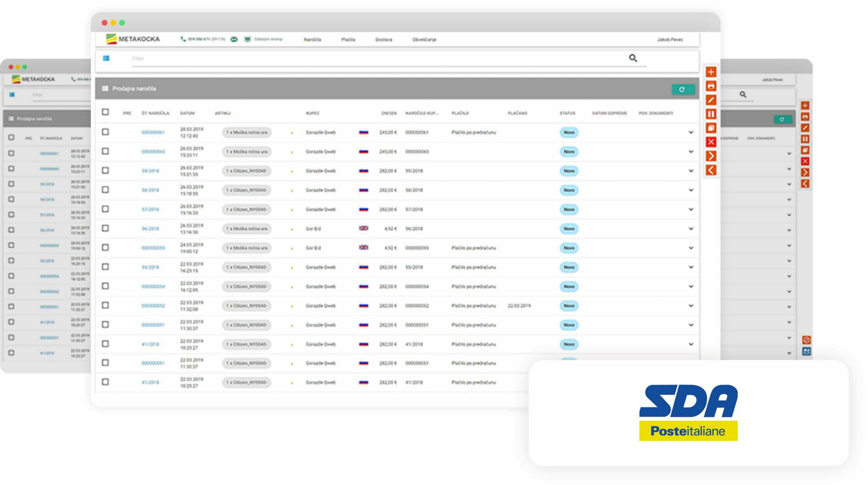Click the blue grid icon beside the Filter field
The height and width of the screenshot is (485, 868).
[106, 58]
